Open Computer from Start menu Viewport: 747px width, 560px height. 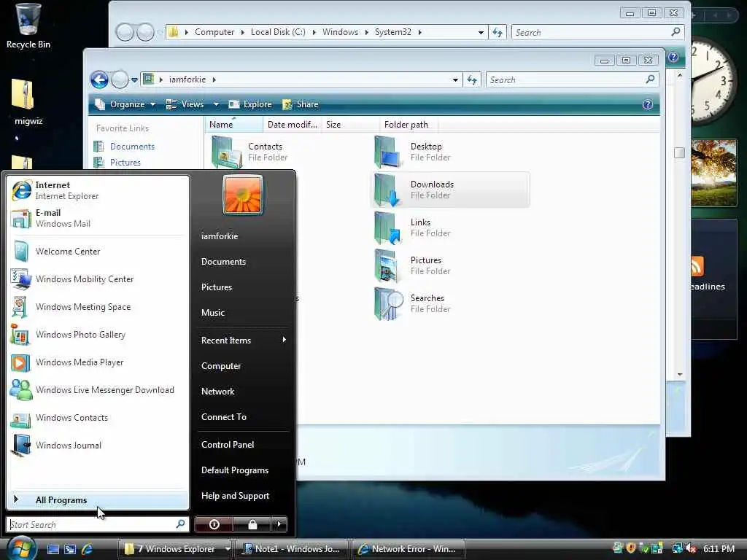243,366
